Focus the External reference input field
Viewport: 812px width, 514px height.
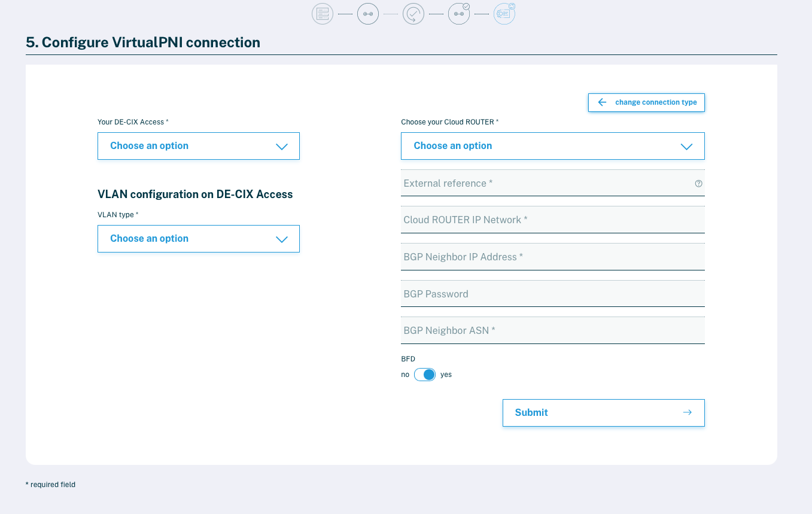point(553,183)
